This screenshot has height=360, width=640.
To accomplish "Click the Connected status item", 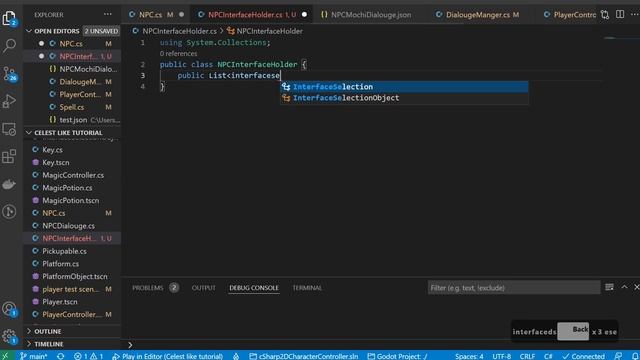I will click(x=584, y=356).
